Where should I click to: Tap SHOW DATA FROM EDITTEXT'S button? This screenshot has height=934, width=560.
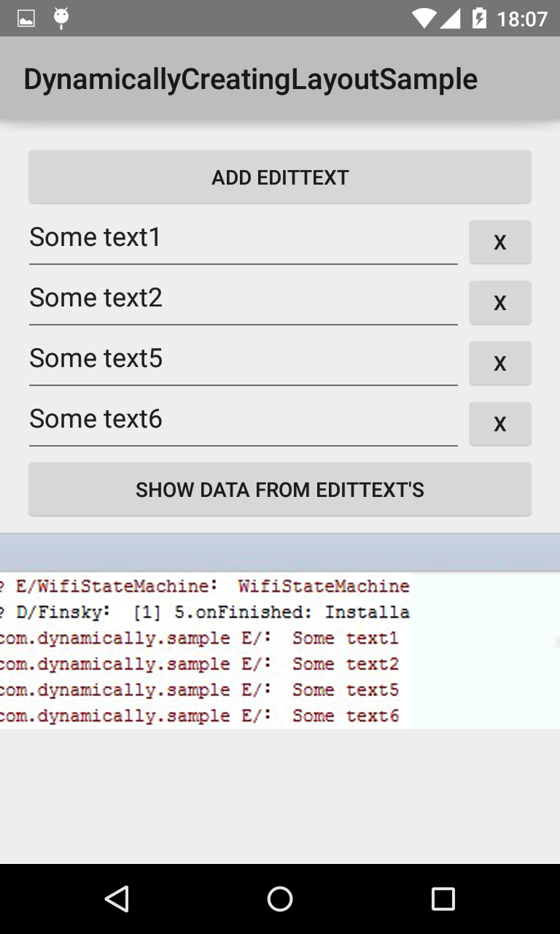[x=280, y=489]
